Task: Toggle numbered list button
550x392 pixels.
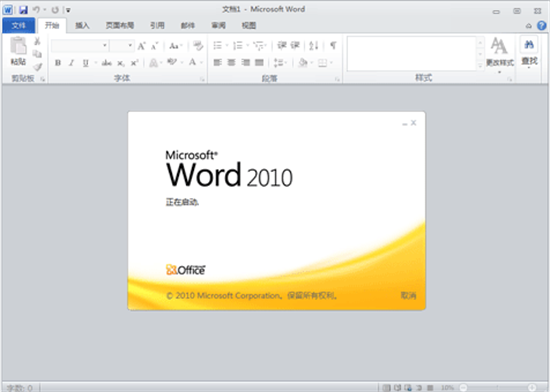Action: pos(238,45)
